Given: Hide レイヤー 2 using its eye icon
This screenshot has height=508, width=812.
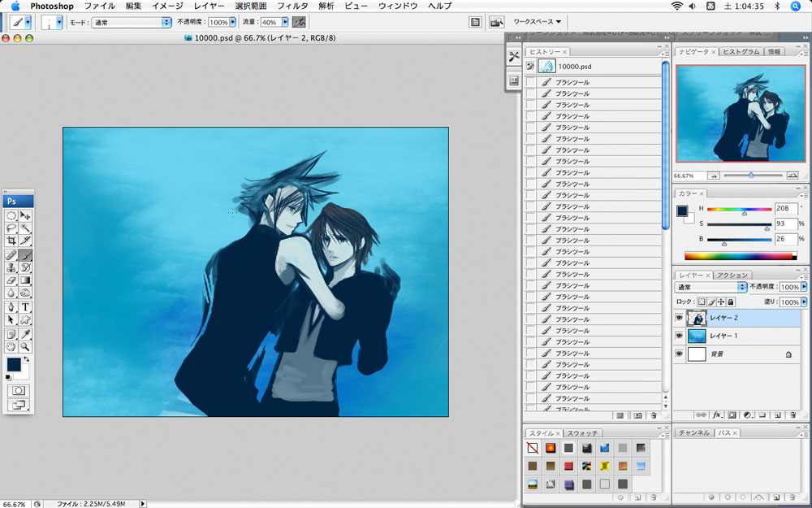Looking at the screenshot, I should (679, 318).
